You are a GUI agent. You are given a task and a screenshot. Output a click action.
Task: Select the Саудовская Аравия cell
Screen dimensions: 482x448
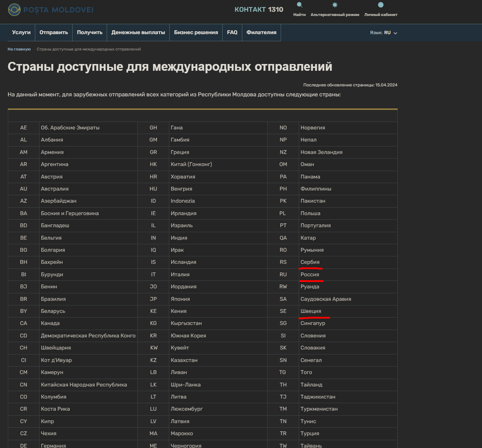pos(348,299)
